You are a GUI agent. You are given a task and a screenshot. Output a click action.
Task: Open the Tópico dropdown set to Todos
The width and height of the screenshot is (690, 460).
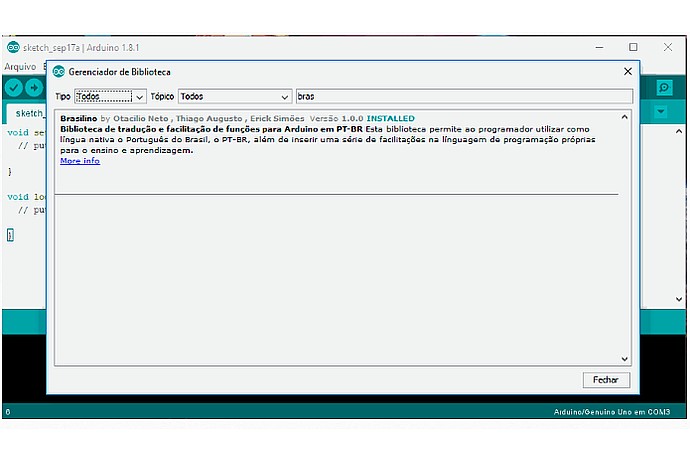point(235,96)
